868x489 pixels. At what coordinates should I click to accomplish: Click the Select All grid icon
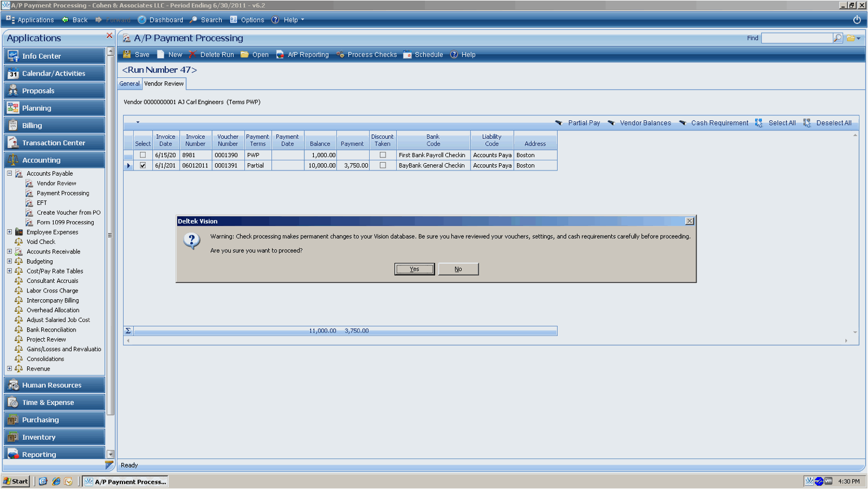(x=759, y=123)
